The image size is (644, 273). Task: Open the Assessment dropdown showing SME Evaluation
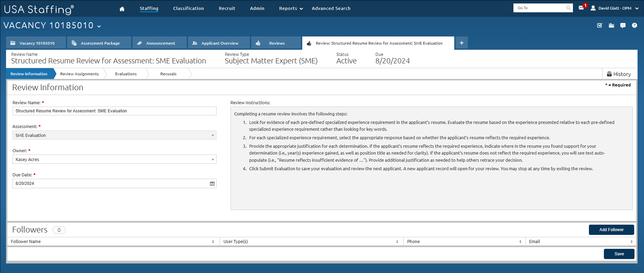[x=213, y=135]
